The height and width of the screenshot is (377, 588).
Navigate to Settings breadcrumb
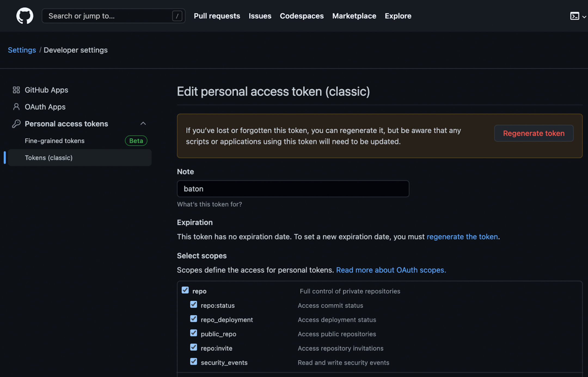point(22,50)
